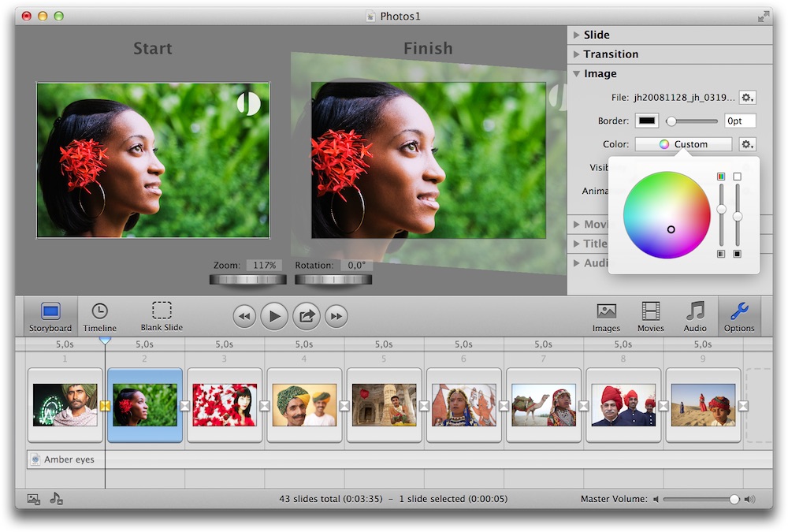
Task: Toggle the Options panel
Action: click(x=739, y=317)
